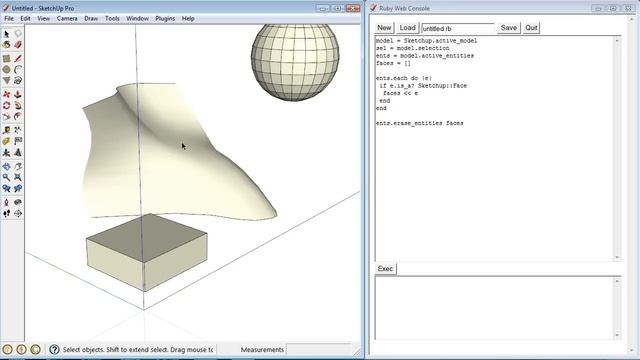Choose the Zoom magnifier tool
The image size is (640, 360).
[x=7, y=178]
